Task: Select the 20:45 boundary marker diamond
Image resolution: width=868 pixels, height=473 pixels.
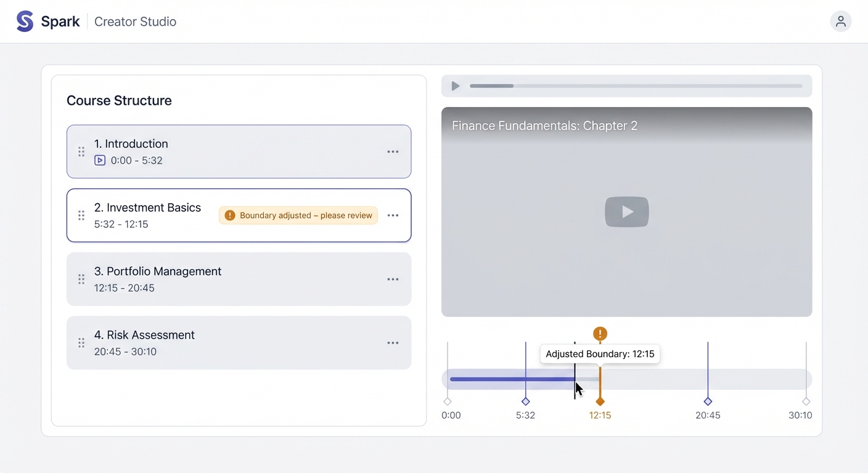Action: pos(708,402)
